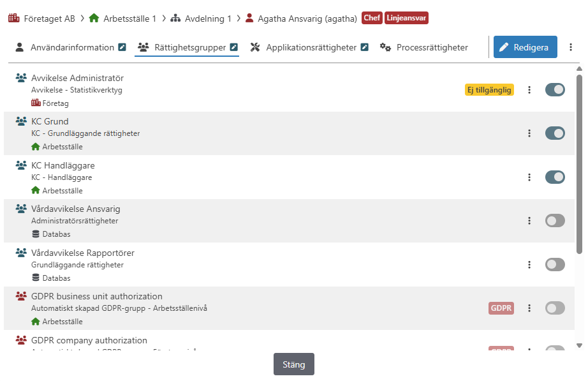
Task: Click the red user icon beside Agatha Ansvarig
Action: point(249,18)
